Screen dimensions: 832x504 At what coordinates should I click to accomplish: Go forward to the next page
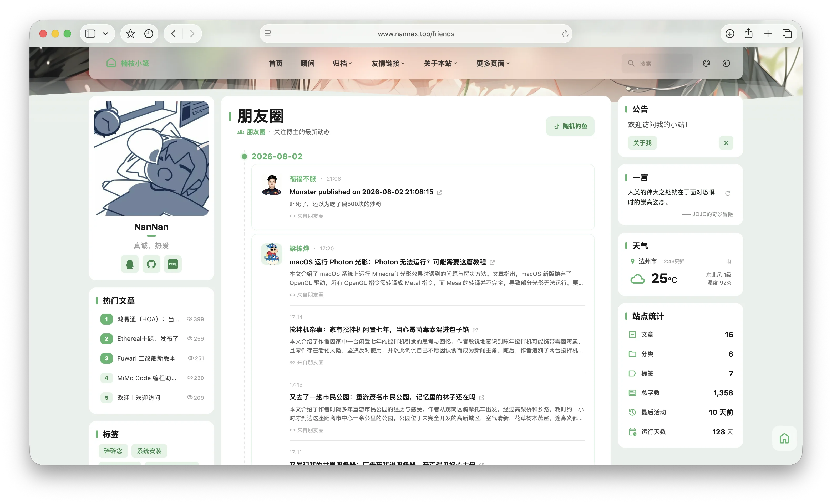tap(192, 34)
